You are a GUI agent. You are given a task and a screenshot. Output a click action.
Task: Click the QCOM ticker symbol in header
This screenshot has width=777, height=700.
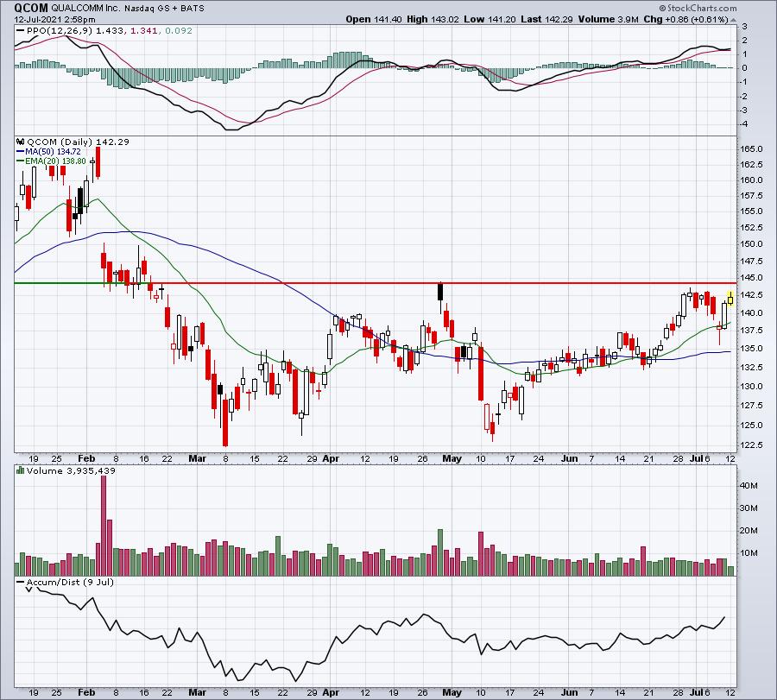pyautogui.click(x=31, y=8)
